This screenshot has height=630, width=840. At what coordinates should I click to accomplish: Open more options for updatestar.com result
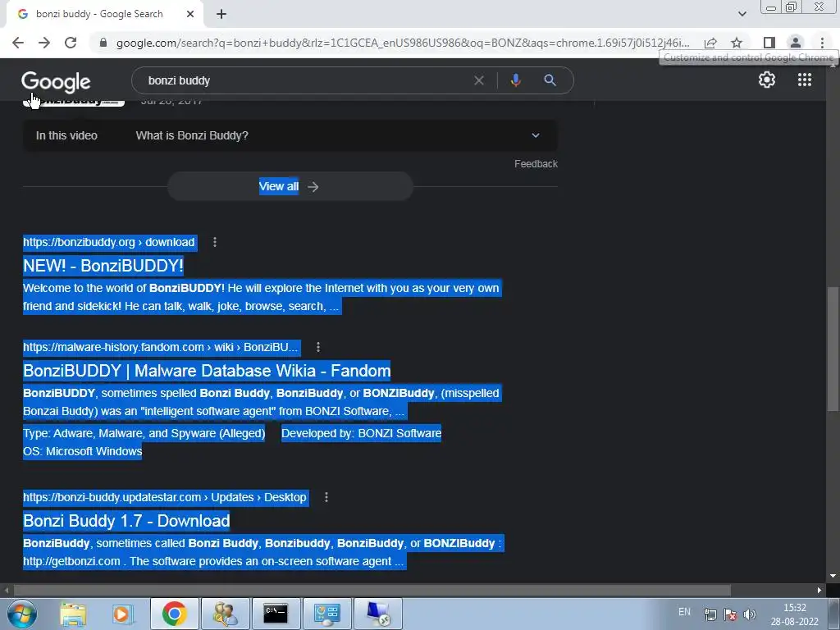[326, 497]
